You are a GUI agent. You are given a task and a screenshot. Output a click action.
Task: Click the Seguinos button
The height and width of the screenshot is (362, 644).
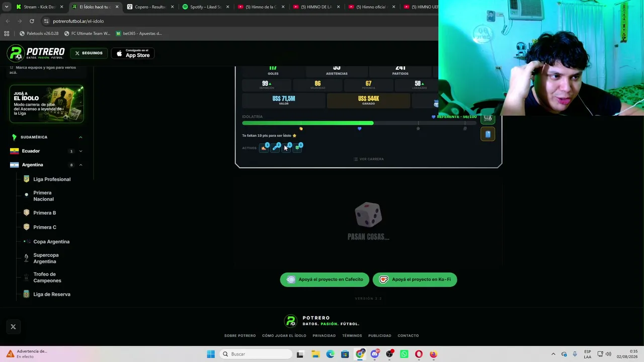pyautogui.click(x=89, y=53)
